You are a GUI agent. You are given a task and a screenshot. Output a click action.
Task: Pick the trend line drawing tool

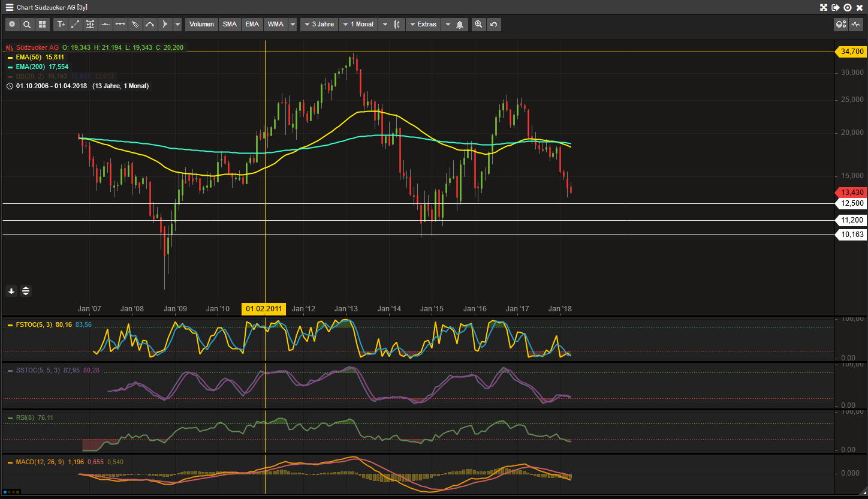(x=76, y=25)
